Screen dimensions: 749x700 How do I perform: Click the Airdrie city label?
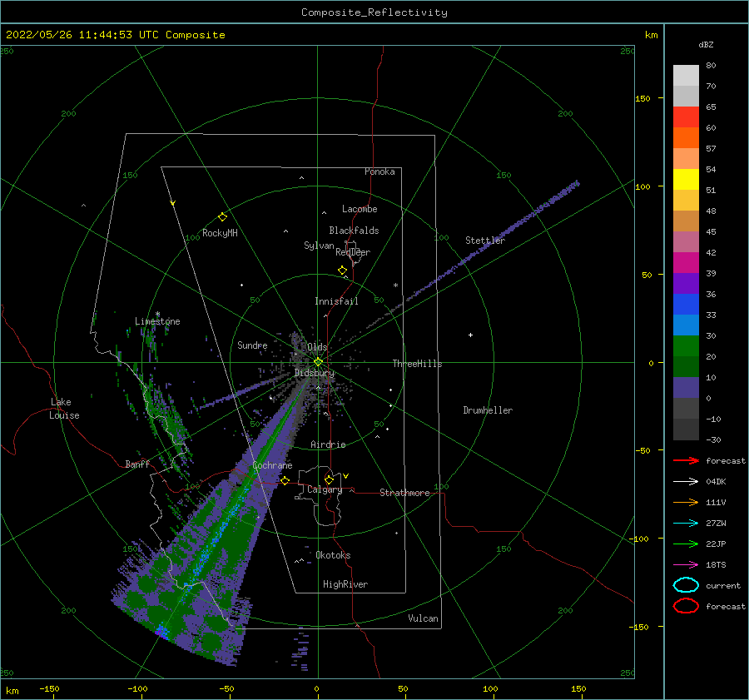[x=328, y=444]
